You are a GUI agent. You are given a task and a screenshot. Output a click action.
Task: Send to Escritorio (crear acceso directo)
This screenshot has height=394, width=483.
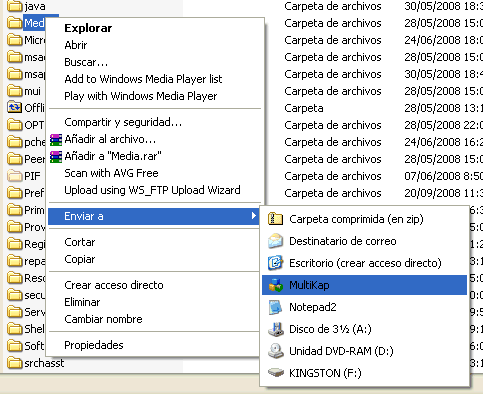[x=364, y=263]
